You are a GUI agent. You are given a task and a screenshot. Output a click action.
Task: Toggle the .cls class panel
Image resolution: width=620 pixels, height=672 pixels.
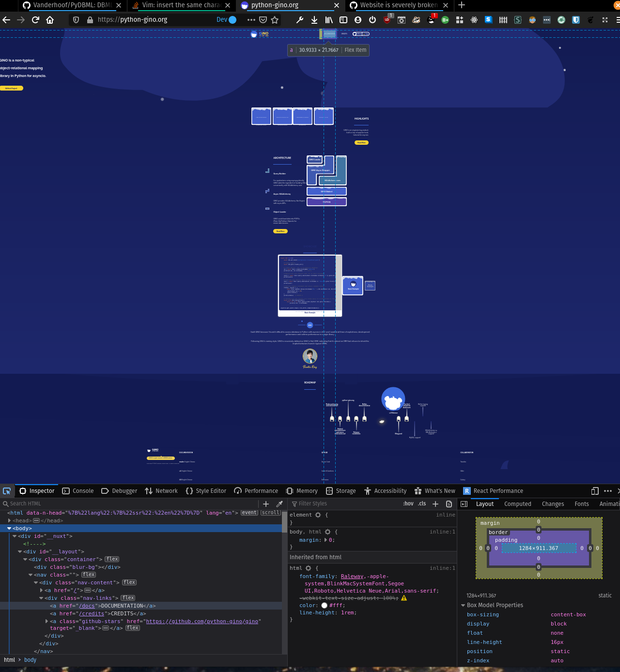click(x=422, y=504)
